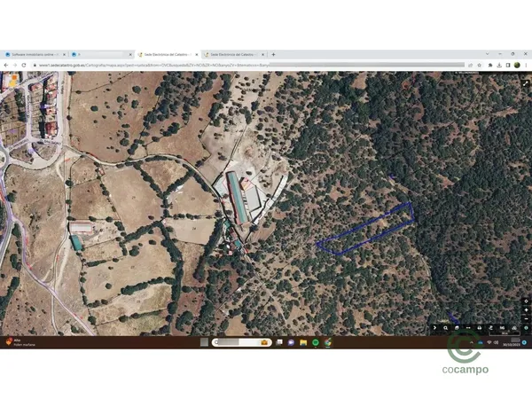This screenshot has height=399, width=532.
Task: Click the print map icon
Action: point(480,328)
